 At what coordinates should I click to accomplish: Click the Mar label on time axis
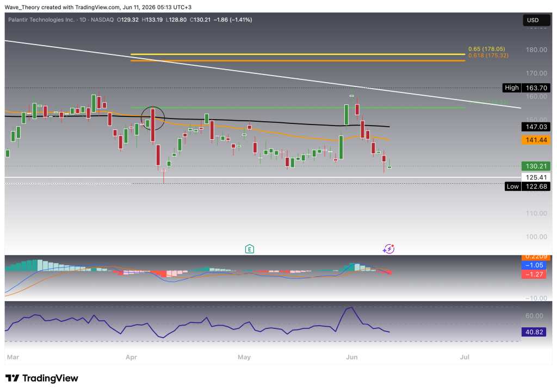[x=13, y=357]
